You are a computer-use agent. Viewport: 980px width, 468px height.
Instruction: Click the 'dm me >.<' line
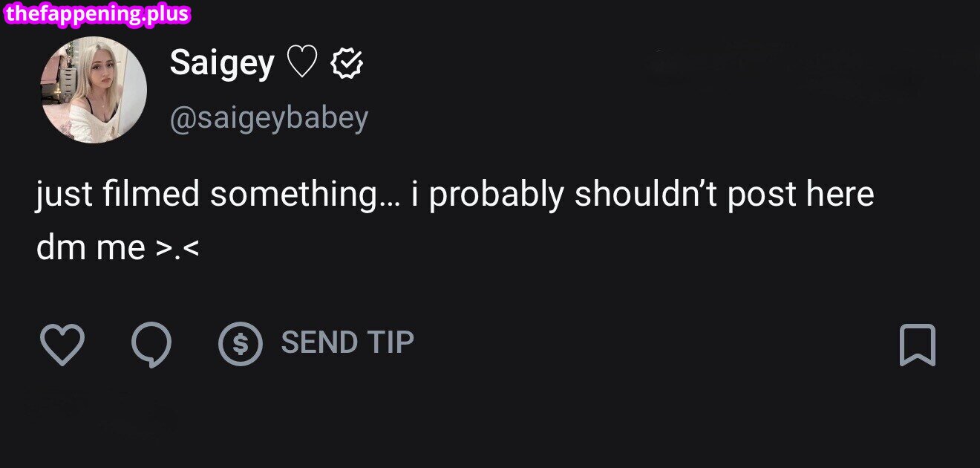coord(117,248)
